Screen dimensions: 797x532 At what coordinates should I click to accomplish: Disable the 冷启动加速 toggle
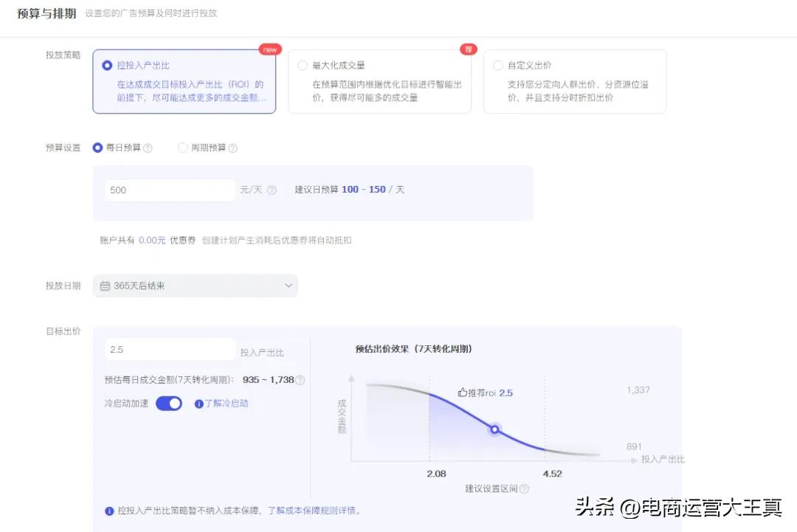click(169, 403)
